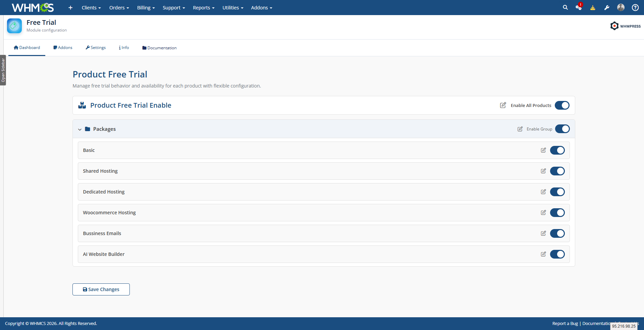Open the wrench configuration icon in header

tap(607, 7)
